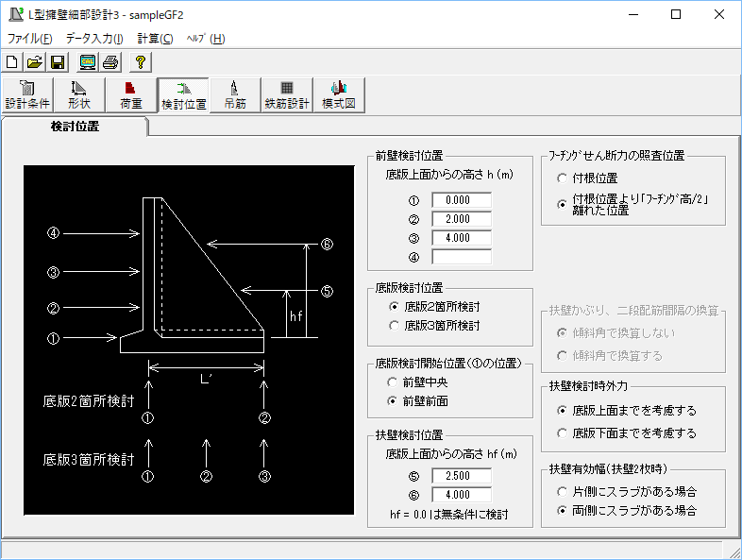Open the 形状 section button
Image resolution: width=742 pixels, height=560 pixels.
tap(79, 95)
